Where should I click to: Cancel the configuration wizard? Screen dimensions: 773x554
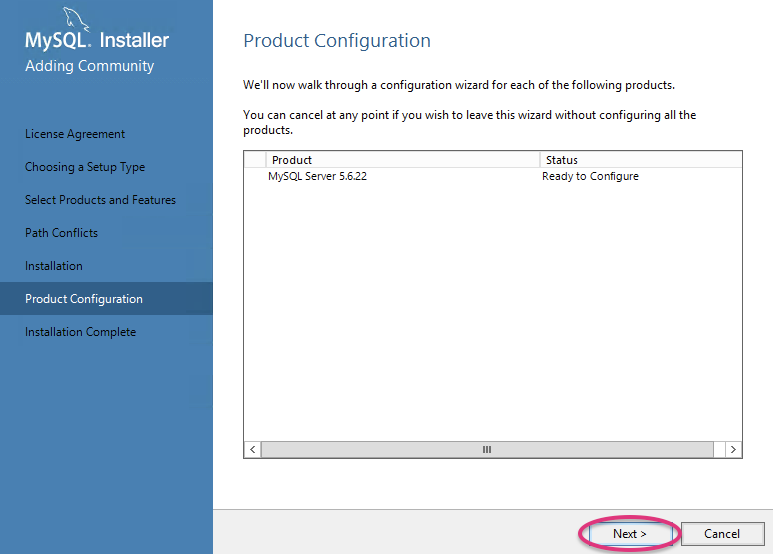(721, 534)
